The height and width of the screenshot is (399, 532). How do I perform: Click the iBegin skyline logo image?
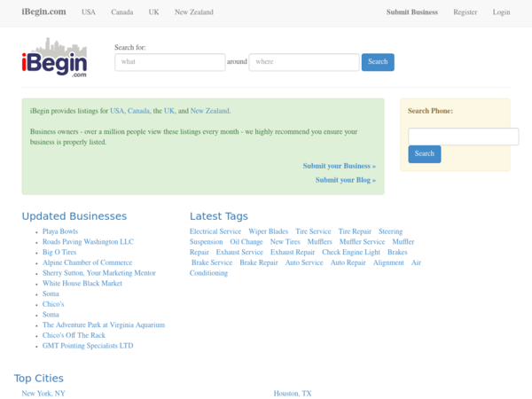[x=54, y=58]
